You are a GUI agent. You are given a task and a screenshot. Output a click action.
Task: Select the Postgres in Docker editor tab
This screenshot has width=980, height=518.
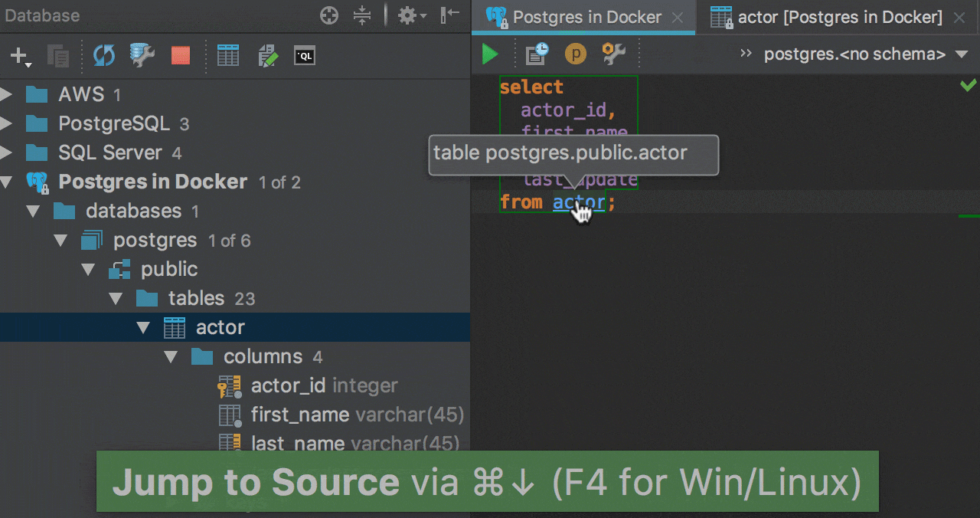pyautogui.click(x=586, y=17)
